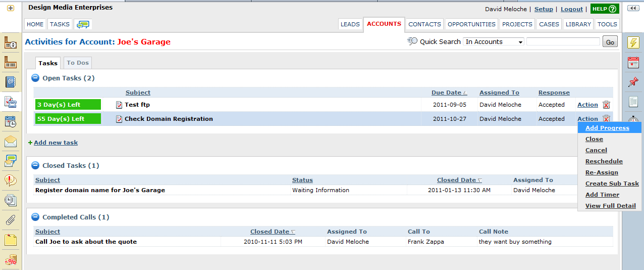Click the calendar icon in right sidebar
The height and width of the screenshot is (270, 644).
(633, 62)
